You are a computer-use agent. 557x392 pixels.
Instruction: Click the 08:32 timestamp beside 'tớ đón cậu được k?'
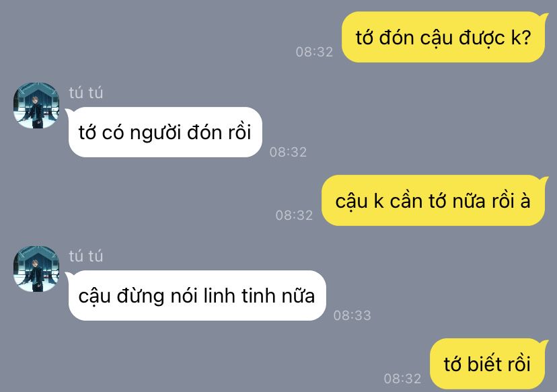tap(314, 52)
